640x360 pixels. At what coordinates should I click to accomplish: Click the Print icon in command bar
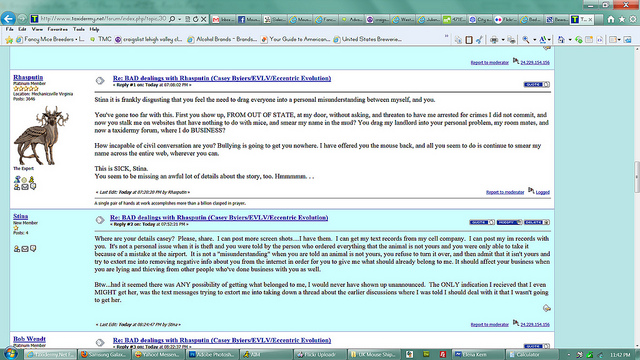494,40
